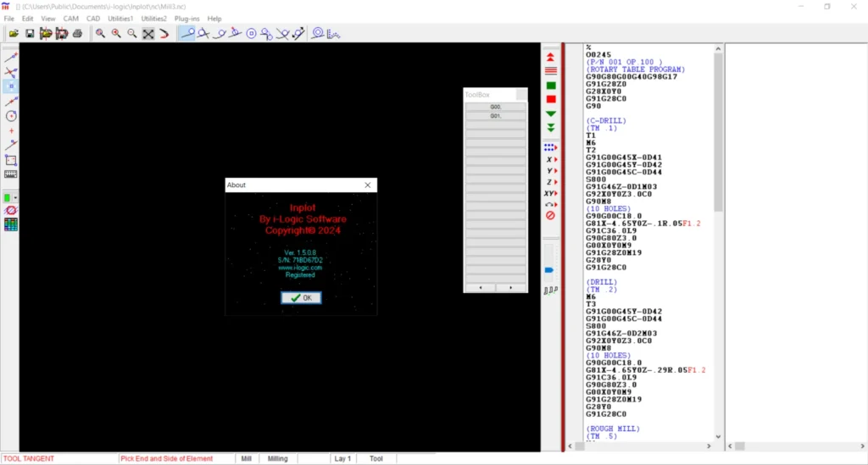Open the CAD menu
The image size is (868, 465).
tap(93, 19)
